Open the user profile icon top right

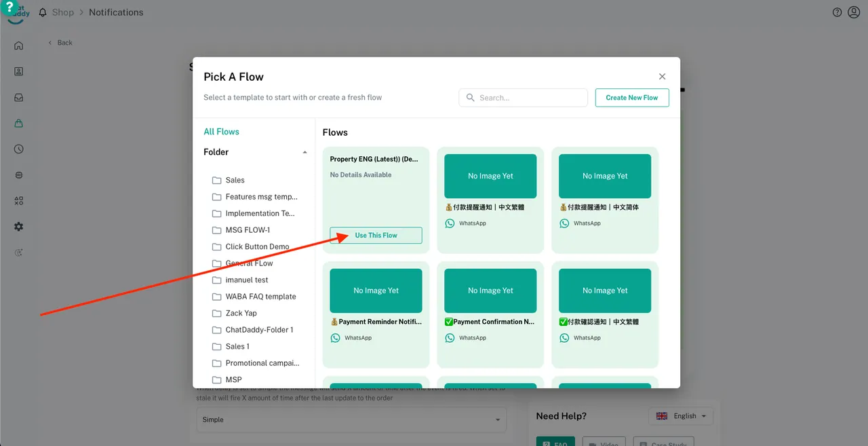pos(854,12)
